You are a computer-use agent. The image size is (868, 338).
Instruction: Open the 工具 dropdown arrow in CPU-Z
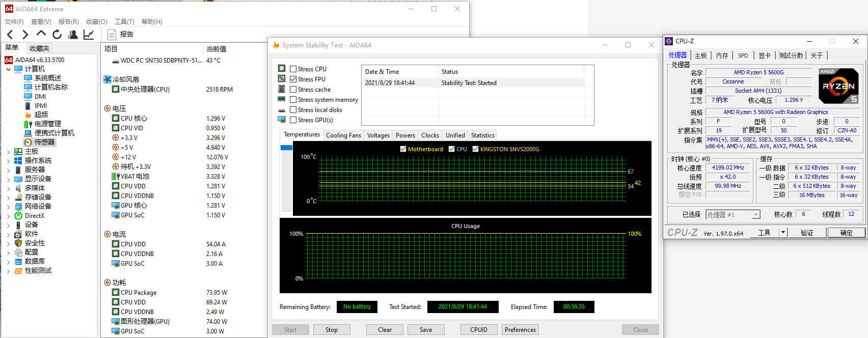(783, 233)
